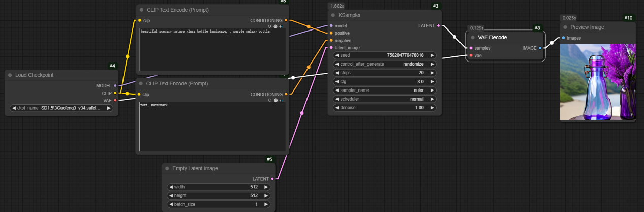Open the control_after_generate randomize option
The width and height of the screenshot is (644, 212).
tap(385, 64)
